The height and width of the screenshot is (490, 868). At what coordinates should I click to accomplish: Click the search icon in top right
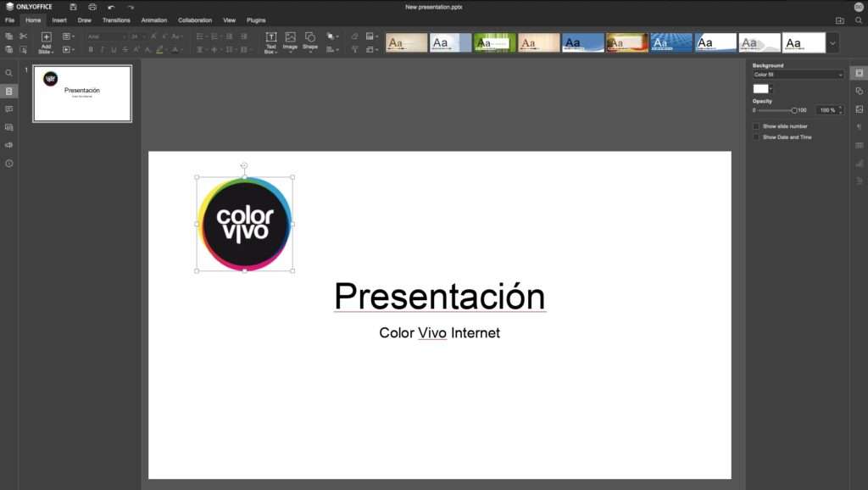coord(859,20)
